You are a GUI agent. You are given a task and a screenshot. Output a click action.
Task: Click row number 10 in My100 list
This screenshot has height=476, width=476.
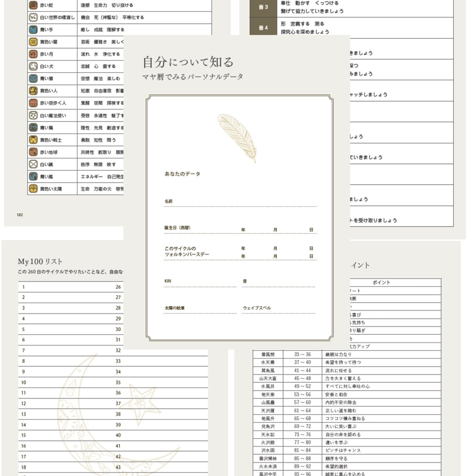(24, 382)
